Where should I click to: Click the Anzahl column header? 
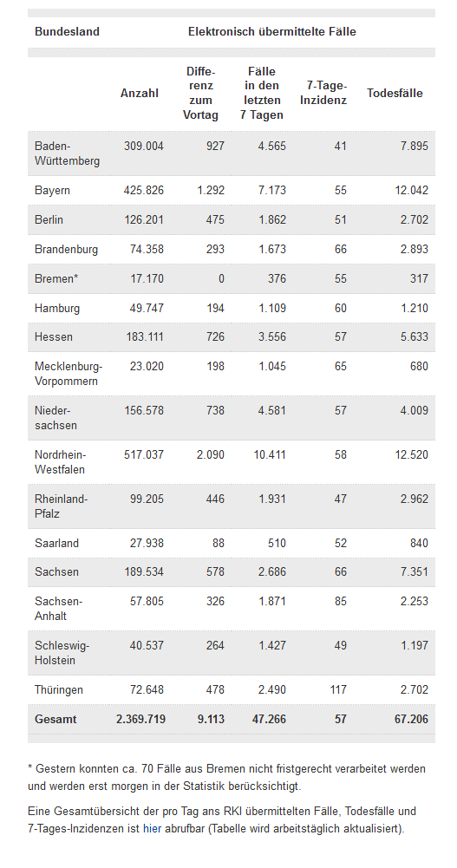click(x=140, y=93)
